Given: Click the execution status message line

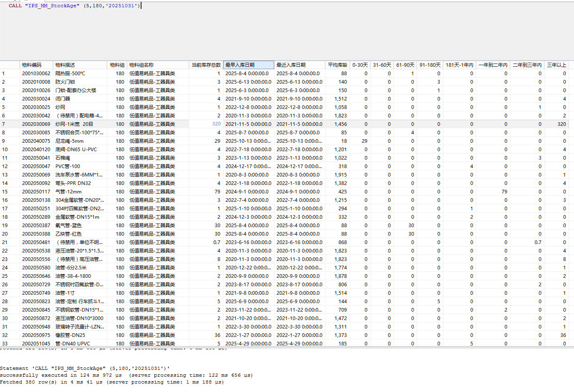Looking at the screenshot, I should (x=126, y=375).
